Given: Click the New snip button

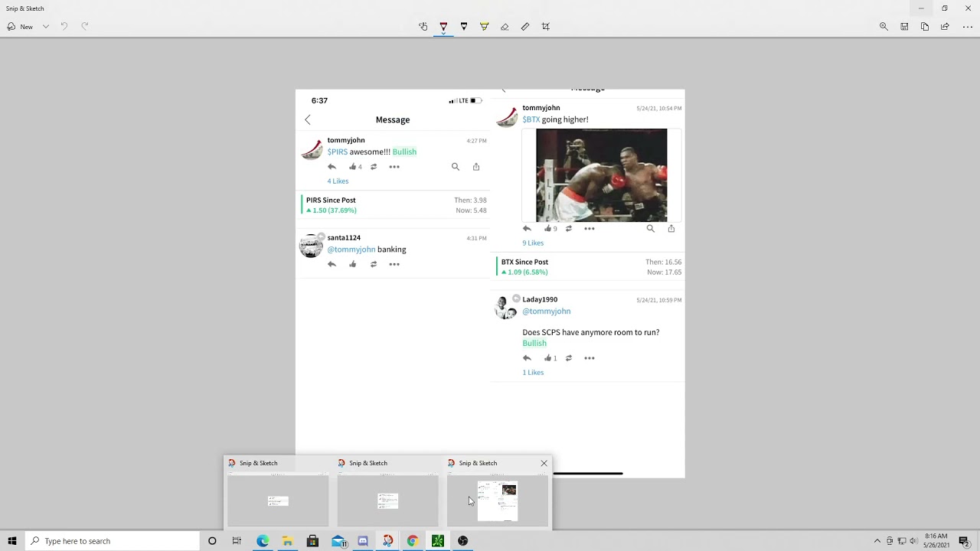Looking at the screenshot, I should (x=20, y=27).
